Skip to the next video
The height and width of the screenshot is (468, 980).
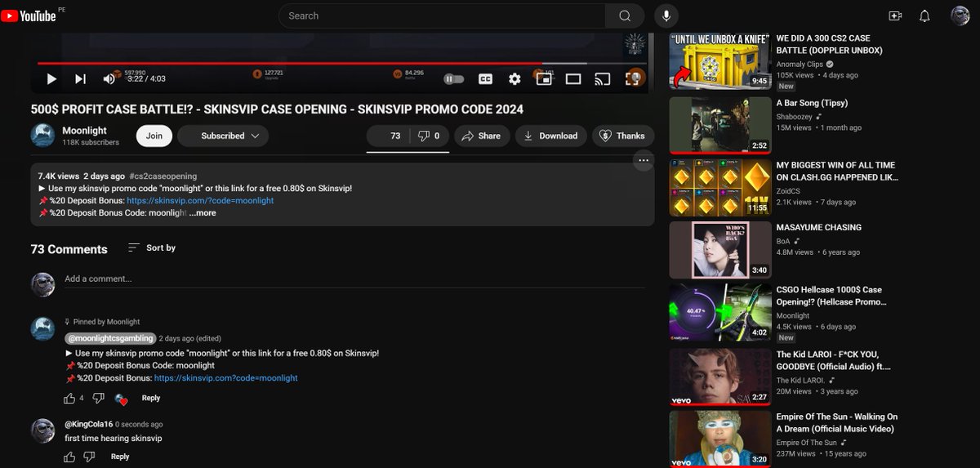(x=80, y=78)
